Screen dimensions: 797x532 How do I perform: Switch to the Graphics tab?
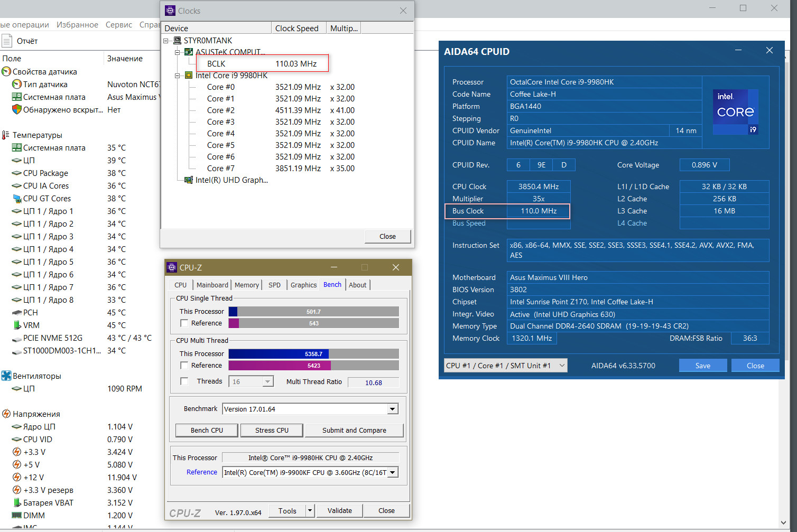(x=304, y=285)
